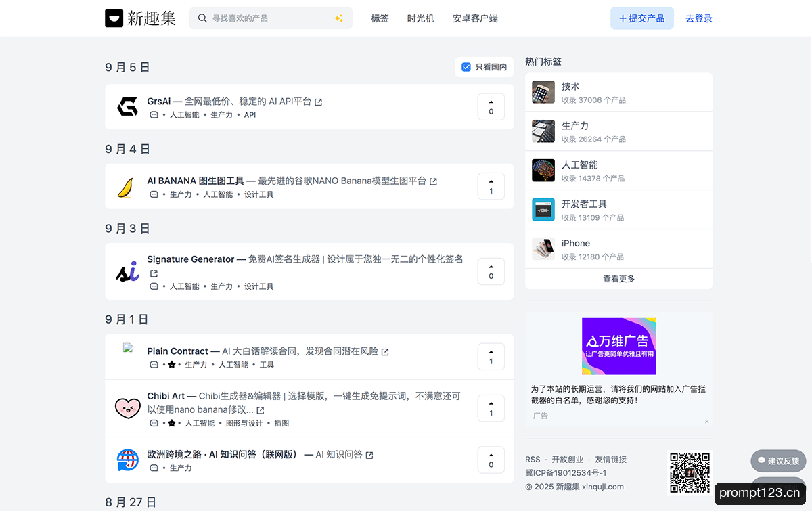The image size is (812, 511).
Task: Click the Chibi Art heart-face logo
Action: point(127,408)
